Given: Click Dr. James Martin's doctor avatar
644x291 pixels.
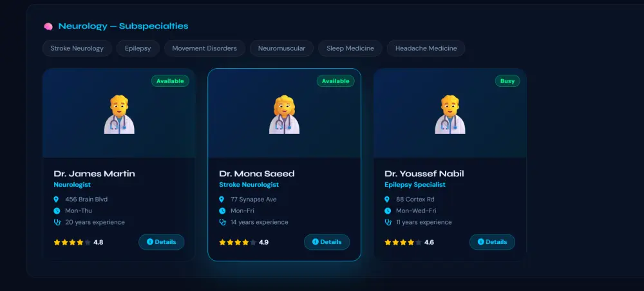Looking at the screenshot, I should tap(119, 115).
